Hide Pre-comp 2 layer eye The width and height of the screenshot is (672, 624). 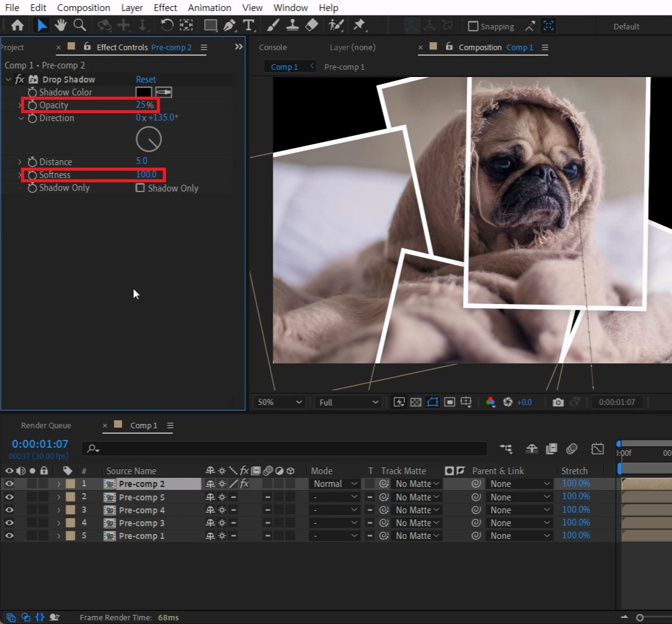[9, 484]
